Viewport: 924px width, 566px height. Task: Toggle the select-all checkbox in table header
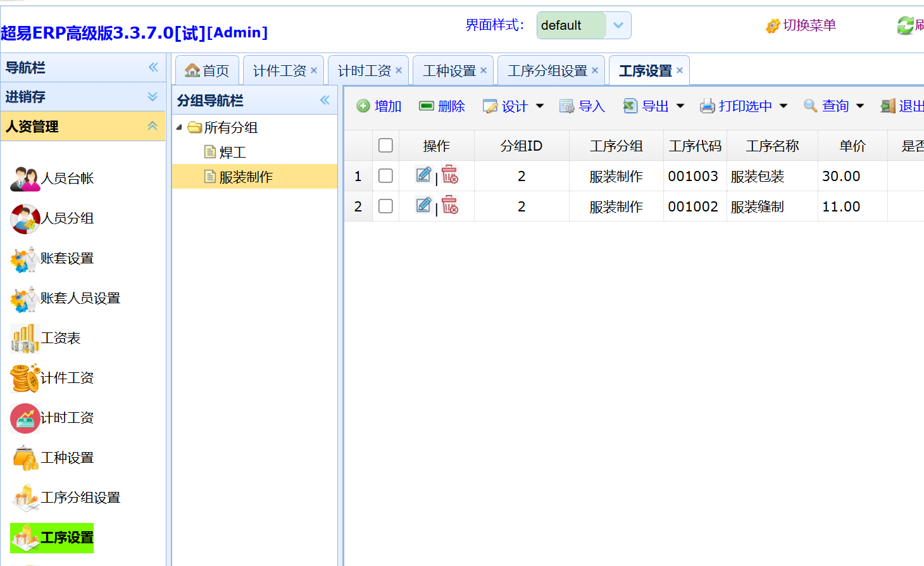(385, 146)
